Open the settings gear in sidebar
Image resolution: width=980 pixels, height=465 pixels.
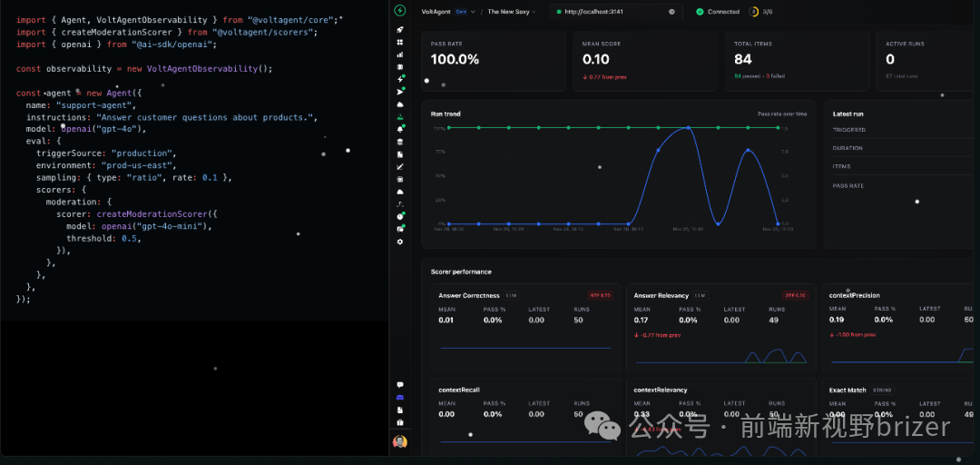(400, 242)
